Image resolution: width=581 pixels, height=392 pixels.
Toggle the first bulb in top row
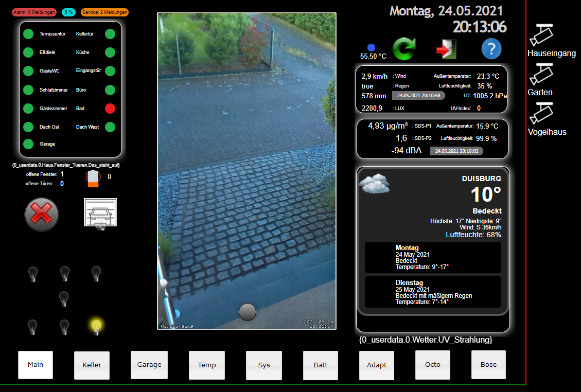[x=33, y=274]
